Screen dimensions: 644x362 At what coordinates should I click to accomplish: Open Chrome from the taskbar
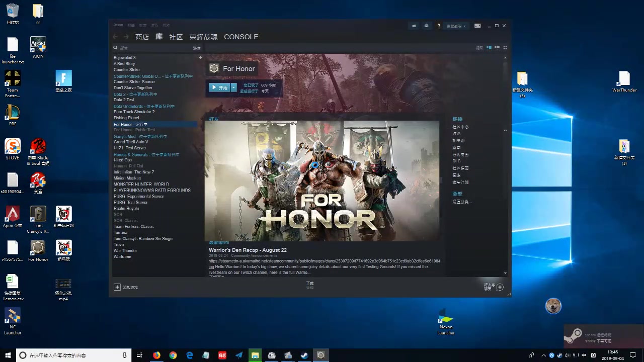click(173, 355)
